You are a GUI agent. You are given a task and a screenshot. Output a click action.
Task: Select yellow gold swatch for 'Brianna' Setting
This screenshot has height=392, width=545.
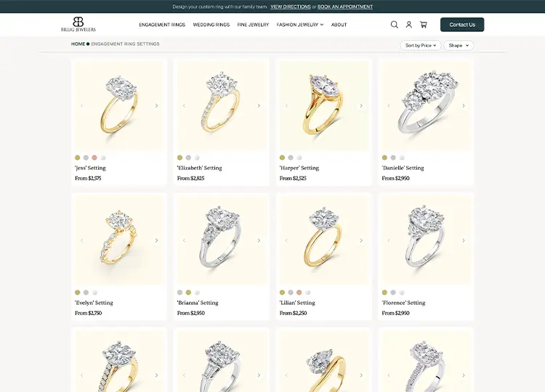pyautogui.click(x=188, y=293)
